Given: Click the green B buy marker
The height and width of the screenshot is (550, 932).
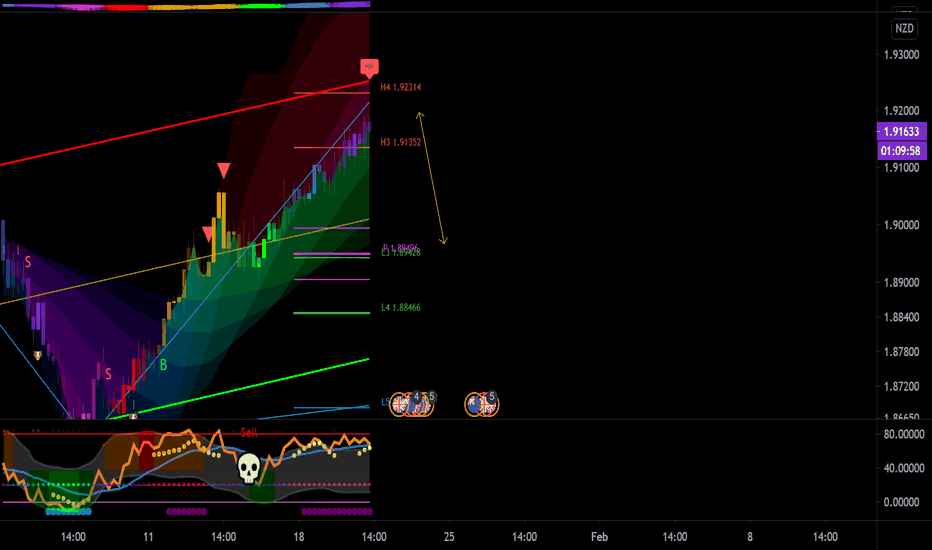Looking at the screenshot, I should [163, 365].
